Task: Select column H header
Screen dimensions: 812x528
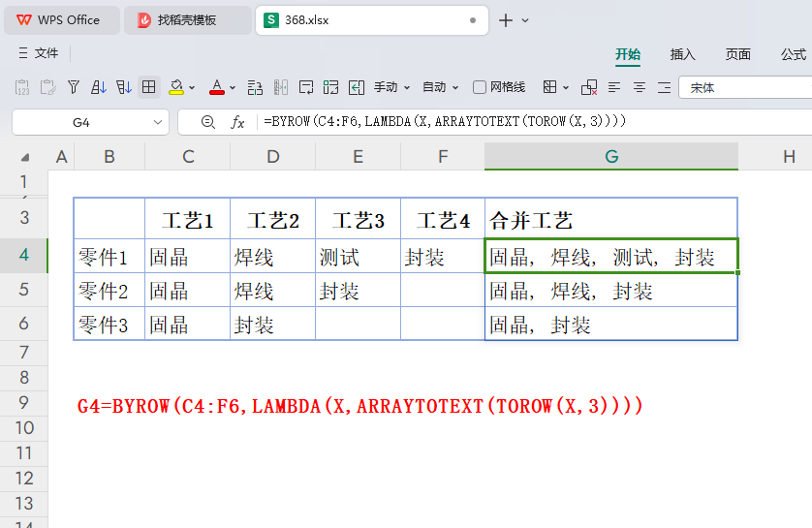Action: tap(789, 156)
